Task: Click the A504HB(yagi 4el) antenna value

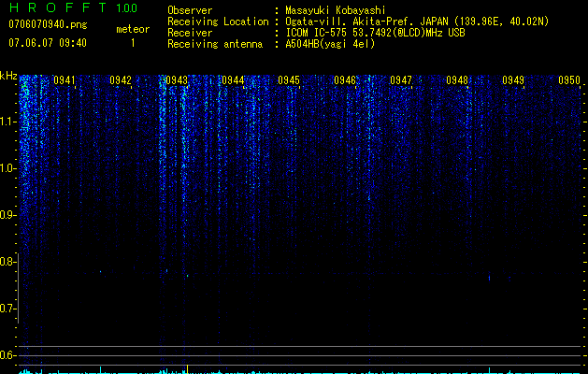Action: tap(330, 44)
